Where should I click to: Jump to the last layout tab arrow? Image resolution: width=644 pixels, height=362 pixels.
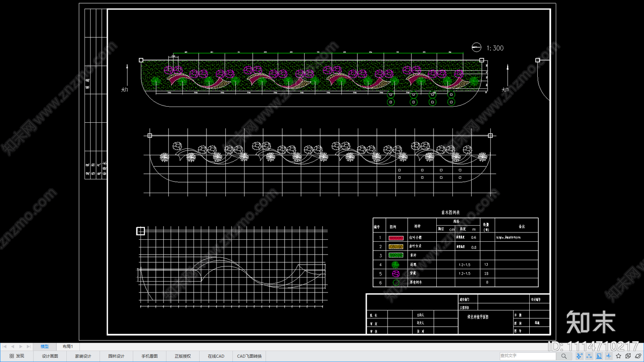click(29, 346)
